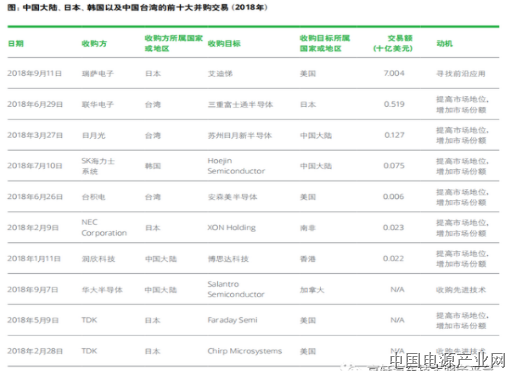Click the Chirp Microsystems target cell
507x371 pixels.
245,351
